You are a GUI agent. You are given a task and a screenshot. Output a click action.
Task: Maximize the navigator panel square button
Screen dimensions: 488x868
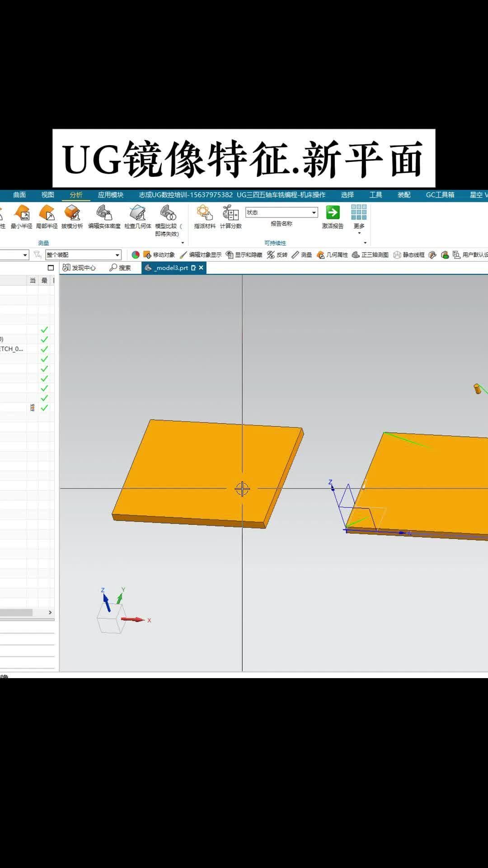[x=51, y=268]
